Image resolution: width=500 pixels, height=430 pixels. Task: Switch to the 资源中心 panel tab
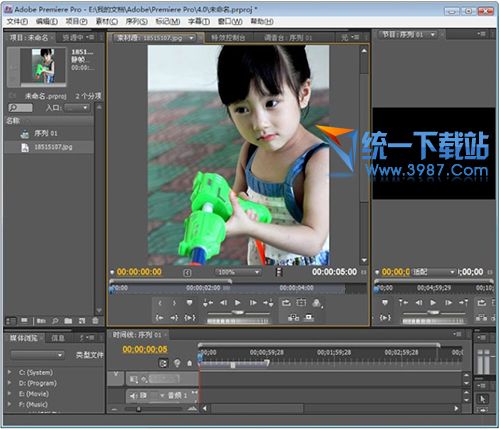tap(73, 37)
